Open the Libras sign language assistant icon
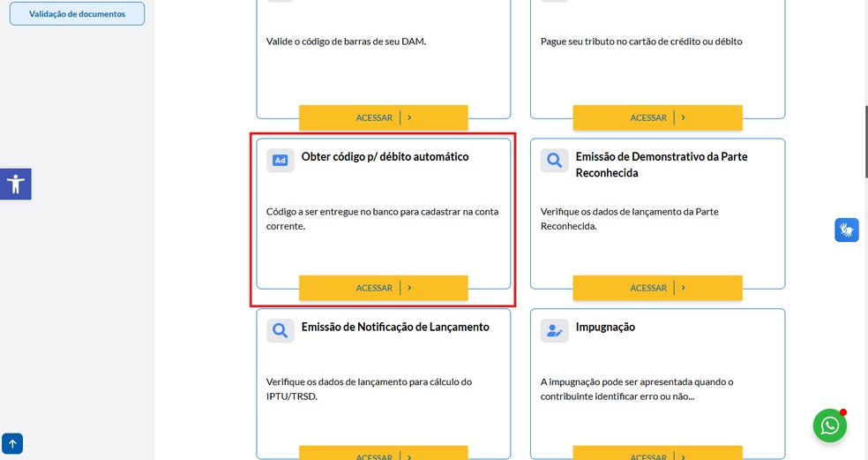Screen dimensions: 868x460 [847, 230]
